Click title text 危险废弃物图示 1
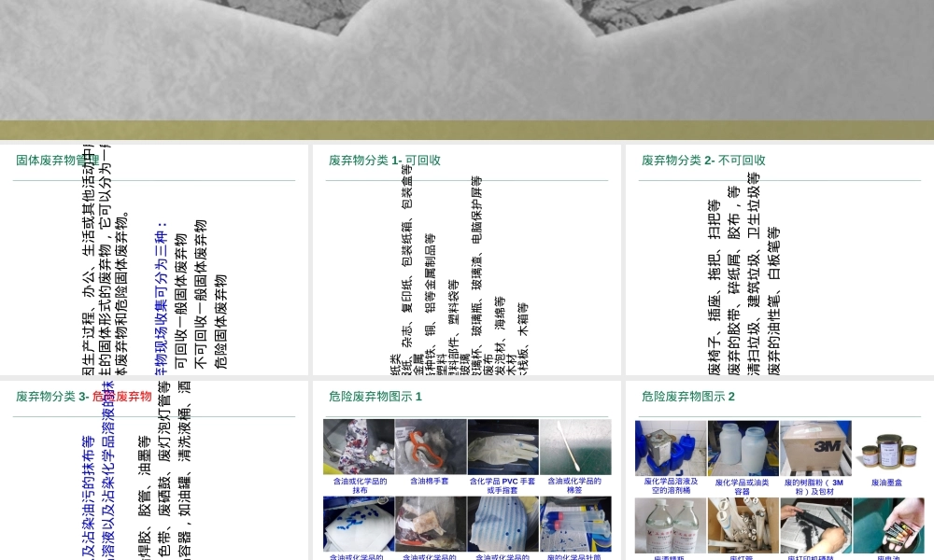This screenshot has height=560, width=934. [x=375, y=397]
